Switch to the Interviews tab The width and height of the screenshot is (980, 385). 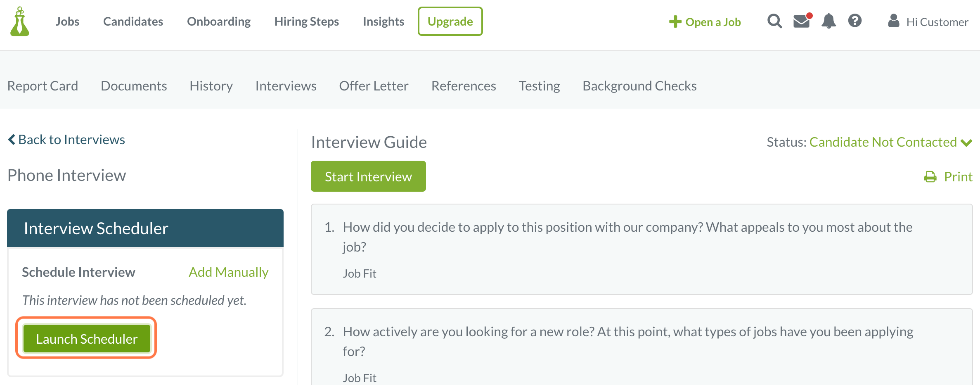pyautogui.click(x=286, y=86)
